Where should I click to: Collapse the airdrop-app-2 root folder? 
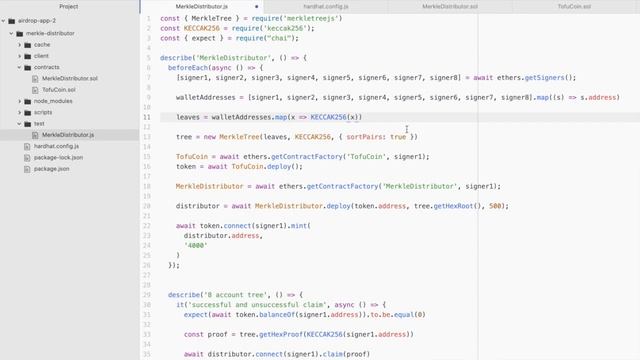coord(3,21)
